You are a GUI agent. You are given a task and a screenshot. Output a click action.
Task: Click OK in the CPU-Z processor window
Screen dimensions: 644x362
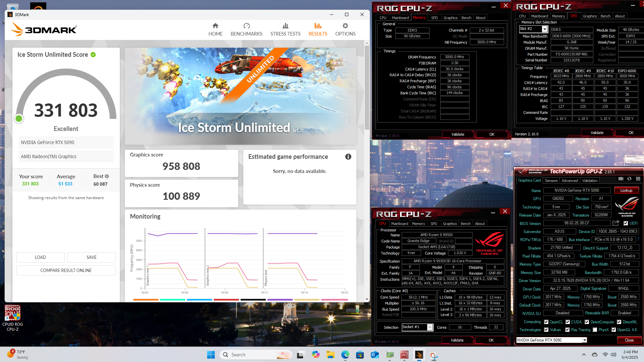[x=491, y=340]
